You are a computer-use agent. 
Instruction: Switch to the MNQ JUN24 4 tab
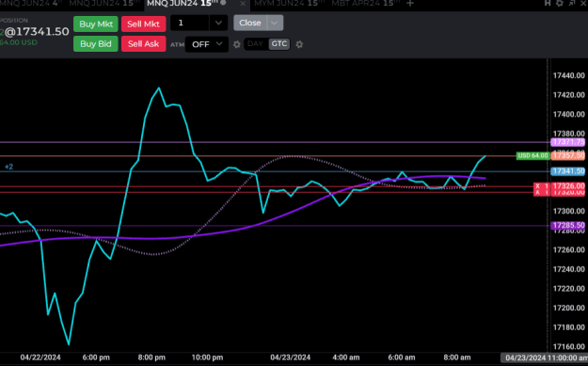31,4
